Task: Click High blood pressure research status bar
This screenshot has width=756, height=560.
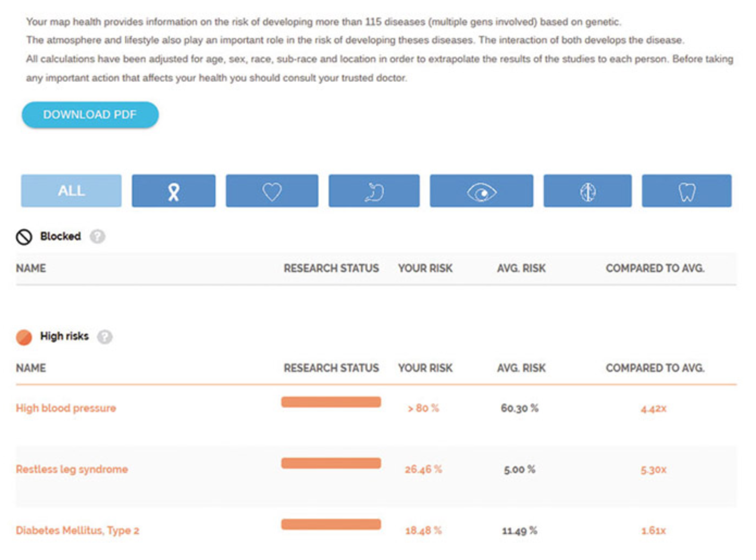Action: [331, 402]
